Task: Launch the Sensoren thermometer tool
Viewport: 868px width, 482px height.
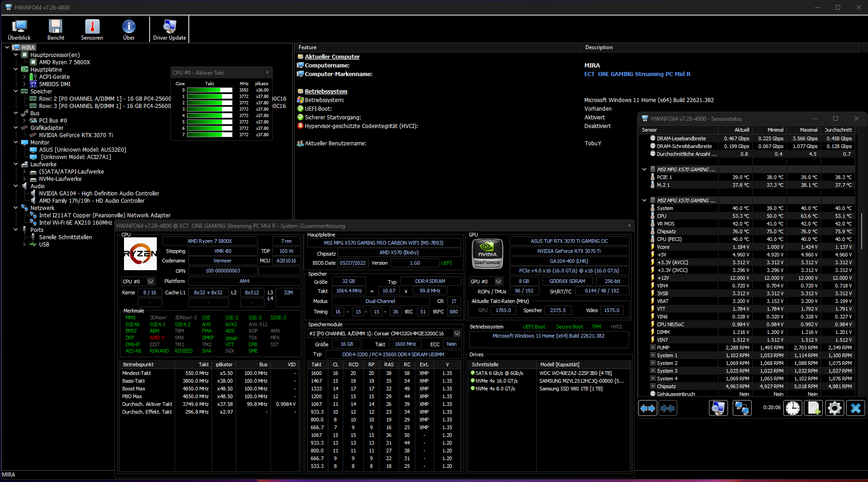Action: point(92,30)
